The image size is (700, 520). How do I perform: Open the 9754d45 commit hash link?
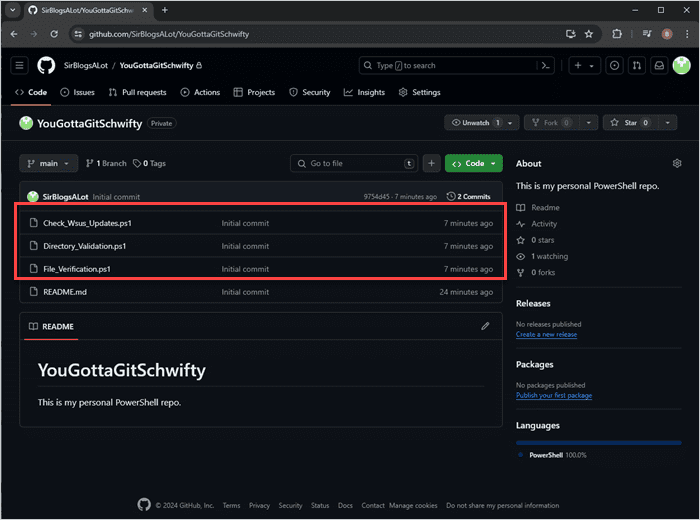coord(376,196)
